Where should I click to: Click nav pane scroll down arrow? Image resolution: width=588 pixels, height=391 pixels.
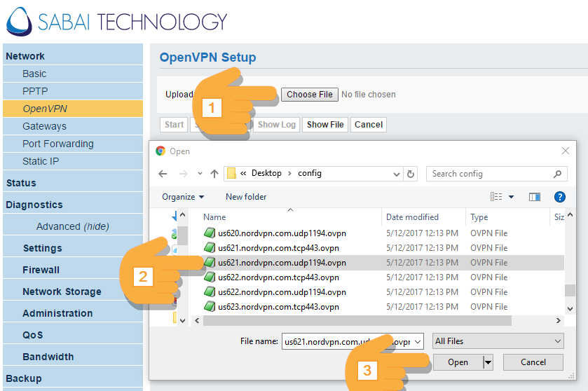[182, 320]
